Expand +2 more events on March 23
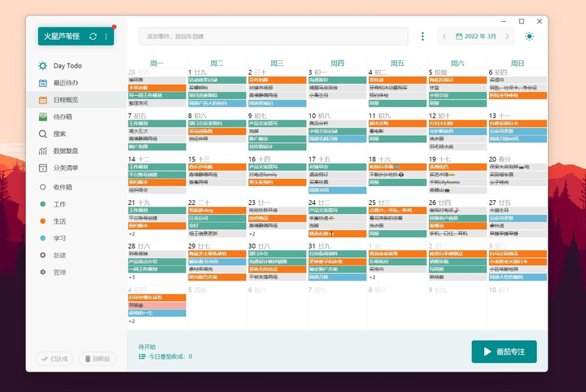Image resolution: width=586 pixels, height=392 pixels. pos(251,234)
